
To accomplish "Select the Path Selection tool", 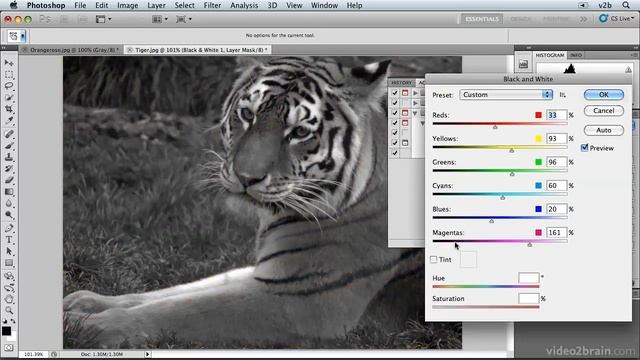I will click(9, 251).
